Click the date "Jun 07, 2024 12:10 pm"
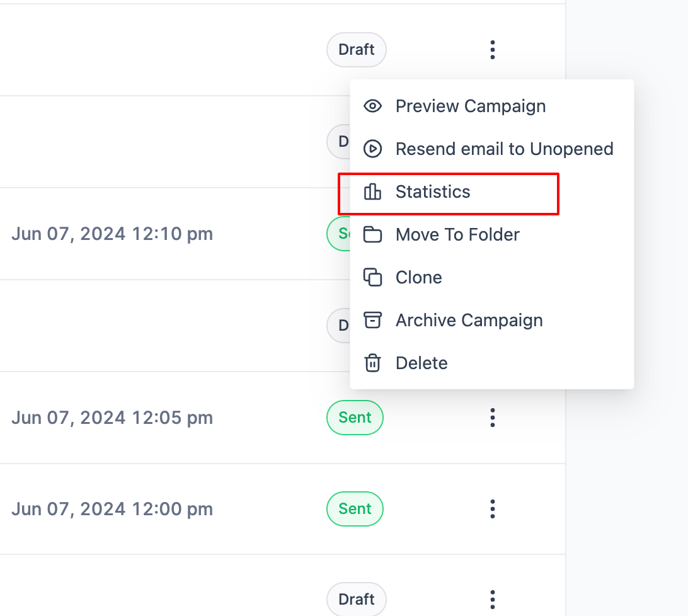 (112, 234)
